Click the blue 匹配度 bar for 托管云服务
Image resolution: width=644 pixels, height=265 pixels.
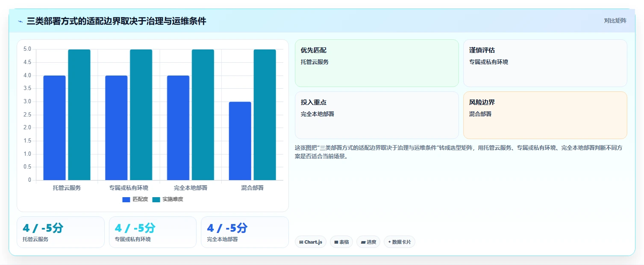54,128
